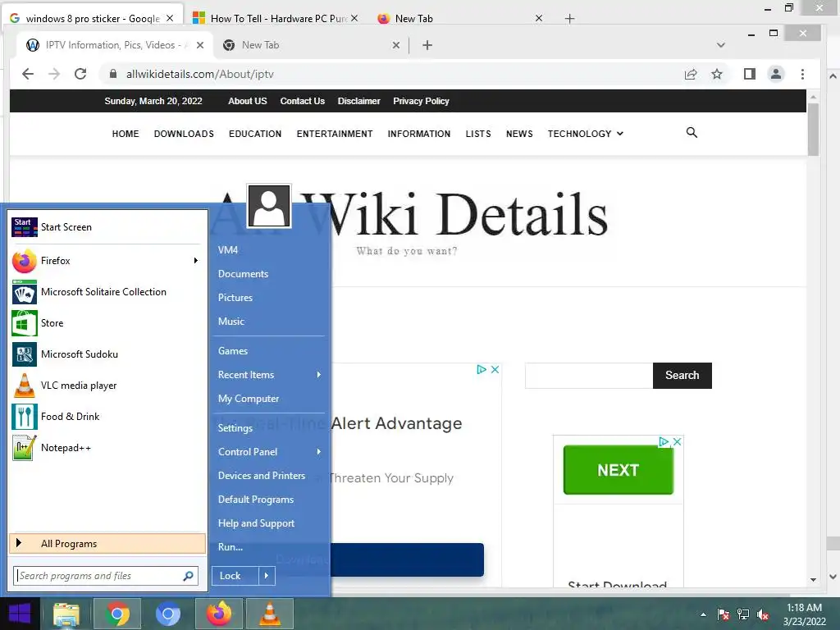
Task: Switch to 'windows 8 pro sticker' background tab
Action: pos(92,18)
